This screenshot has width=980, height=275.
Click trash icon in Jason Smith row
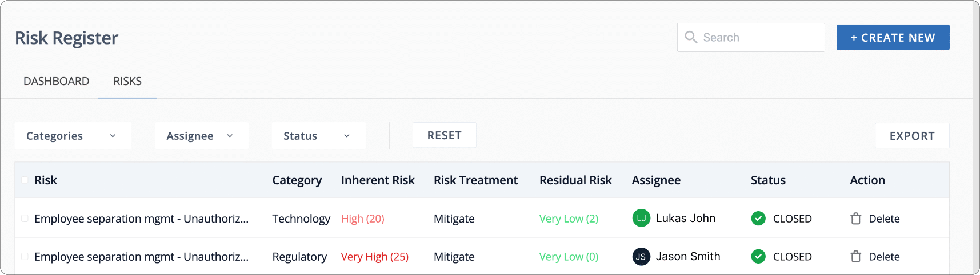tap(855, 257)
